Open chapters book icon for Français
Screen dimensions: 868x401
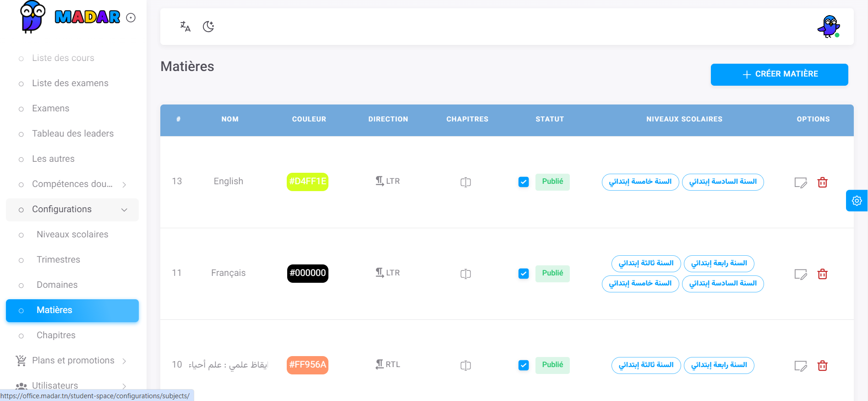point(465,274)
